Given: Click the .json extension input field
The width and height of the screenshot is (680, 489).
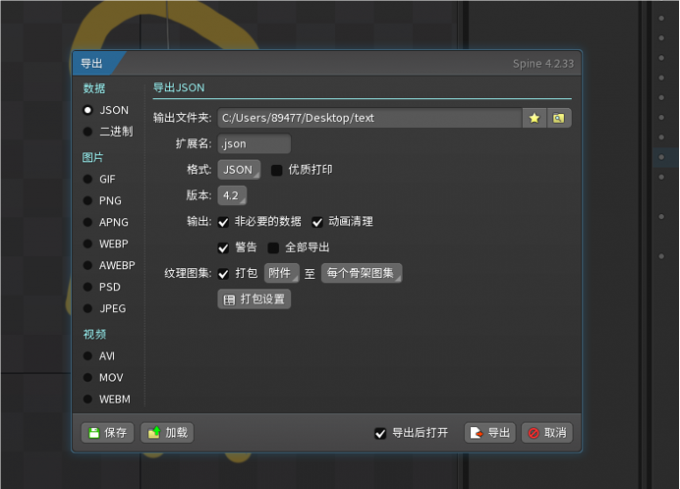Looking at the screenshot, I should click(254, 144).
